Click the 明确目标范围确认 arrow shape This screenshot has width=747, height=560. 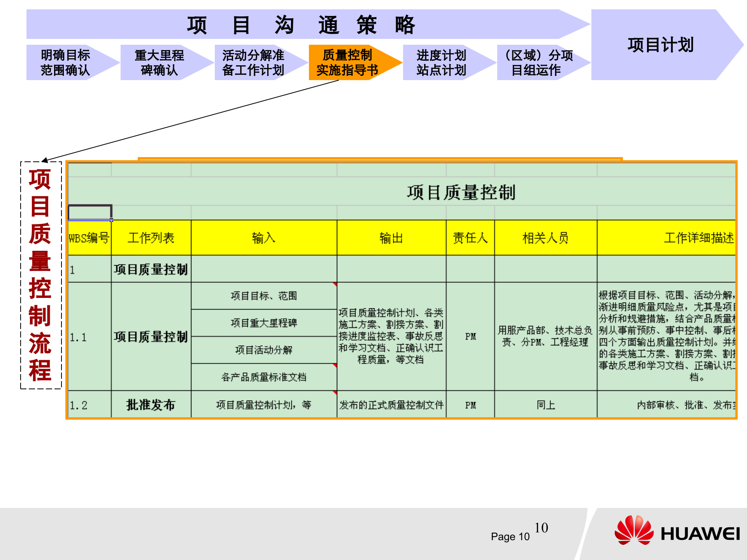68,62
